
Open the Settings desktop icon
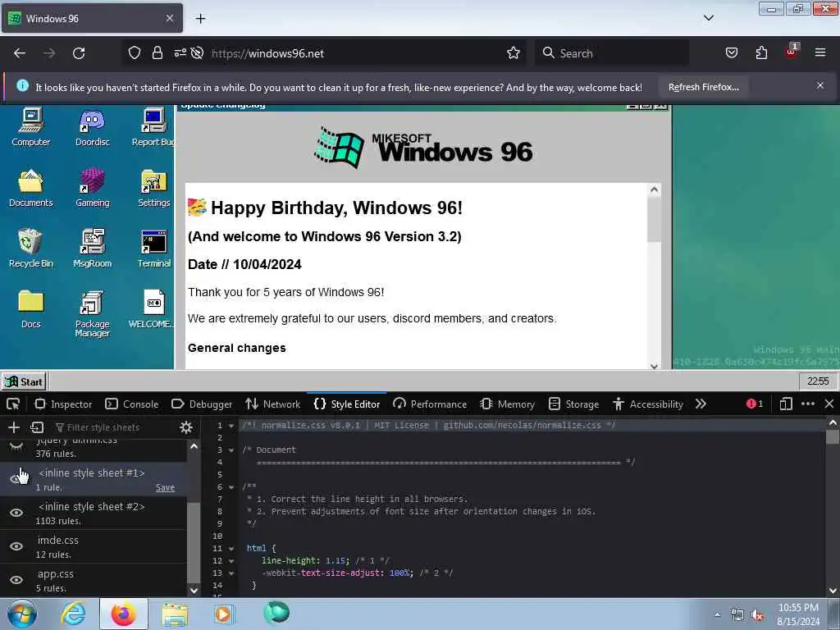153,188
